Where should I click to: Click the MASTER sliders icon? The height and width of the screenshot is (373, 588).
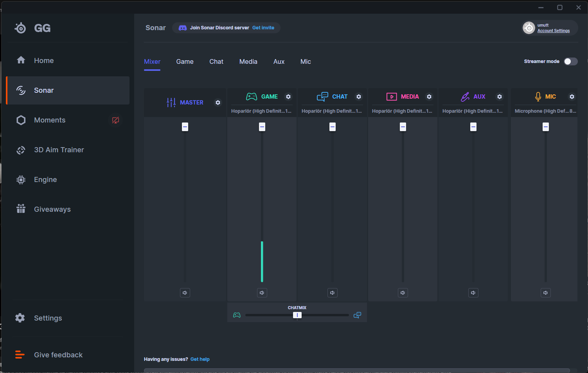pos(171,103)
